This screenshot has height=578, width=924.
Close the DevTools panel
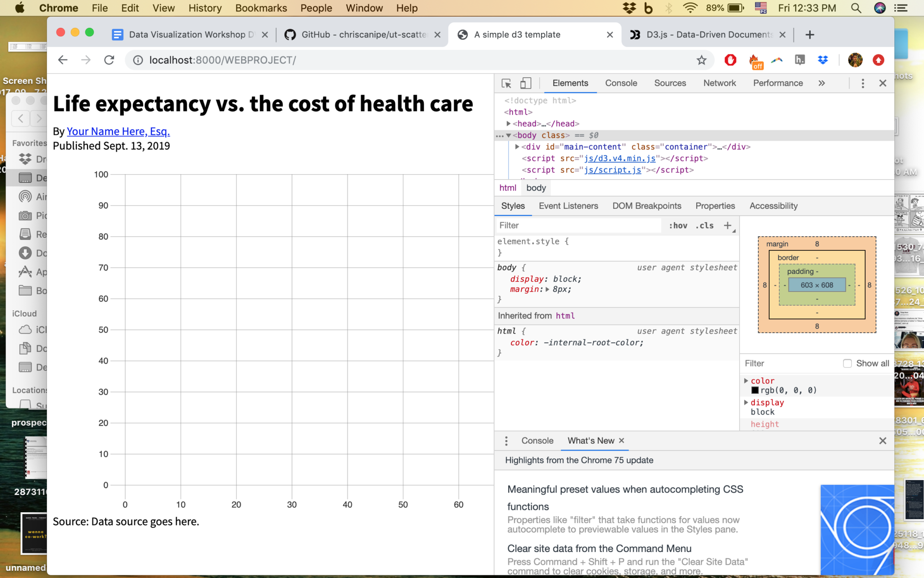click(882, 83)
